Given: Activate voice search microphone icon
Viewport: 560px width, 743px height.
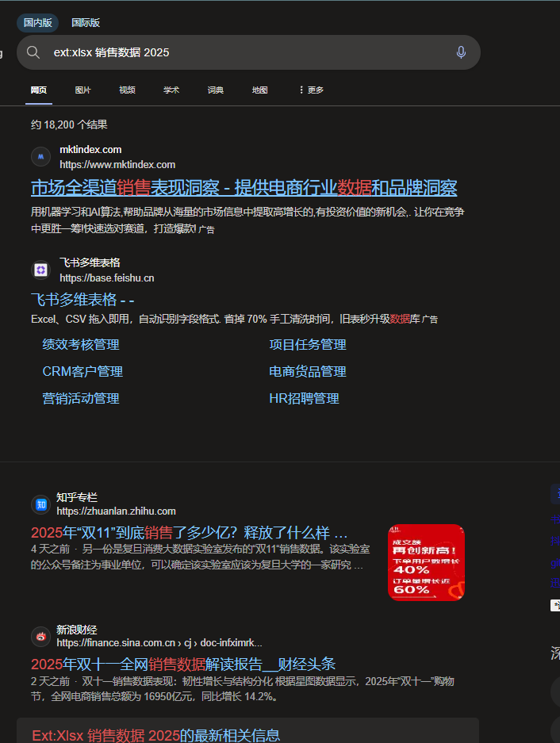Looking at the screenshot, I should click(x=461, y=52).
